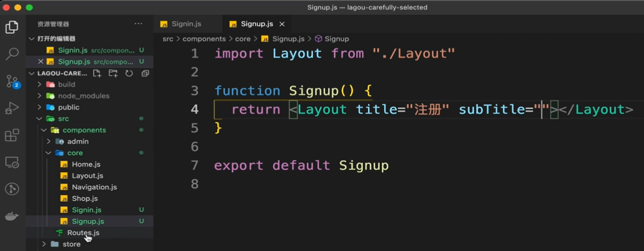Expand the build folder
Viewport: 644px width, 251px height.
(x=39, y=85)
